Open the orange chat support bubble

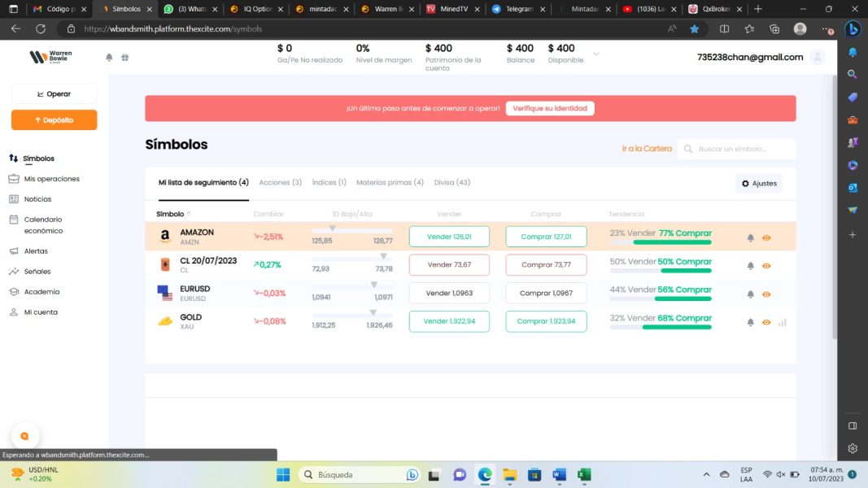[x=25, y=436]
